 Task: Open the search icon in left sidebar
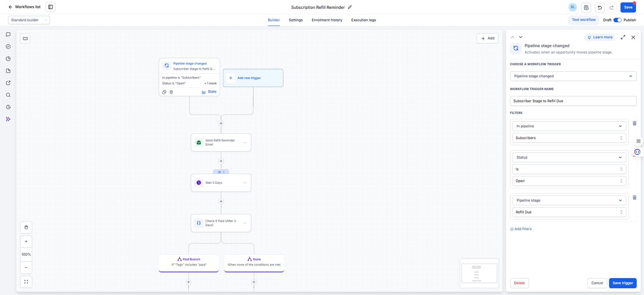[8, 95]
